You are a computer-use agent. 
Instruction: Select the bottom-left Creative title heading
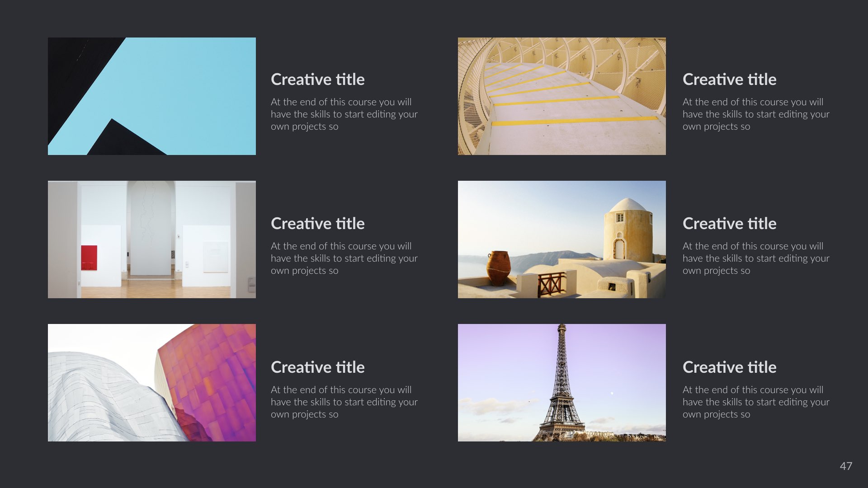tap(317, 367)
